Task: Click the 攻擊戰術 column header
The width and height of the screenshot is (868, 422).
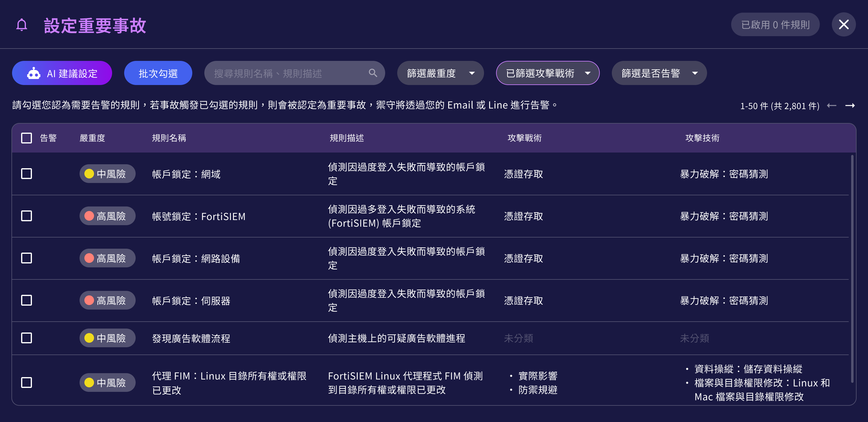Action: point(524,138)
